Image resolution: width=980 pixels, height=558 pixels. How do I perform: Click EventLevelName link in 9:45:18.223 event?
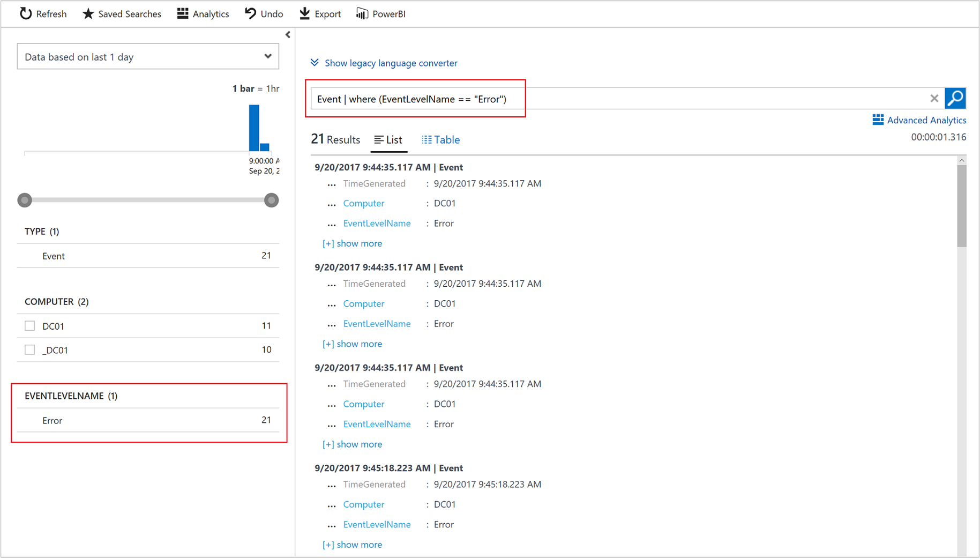377,524
